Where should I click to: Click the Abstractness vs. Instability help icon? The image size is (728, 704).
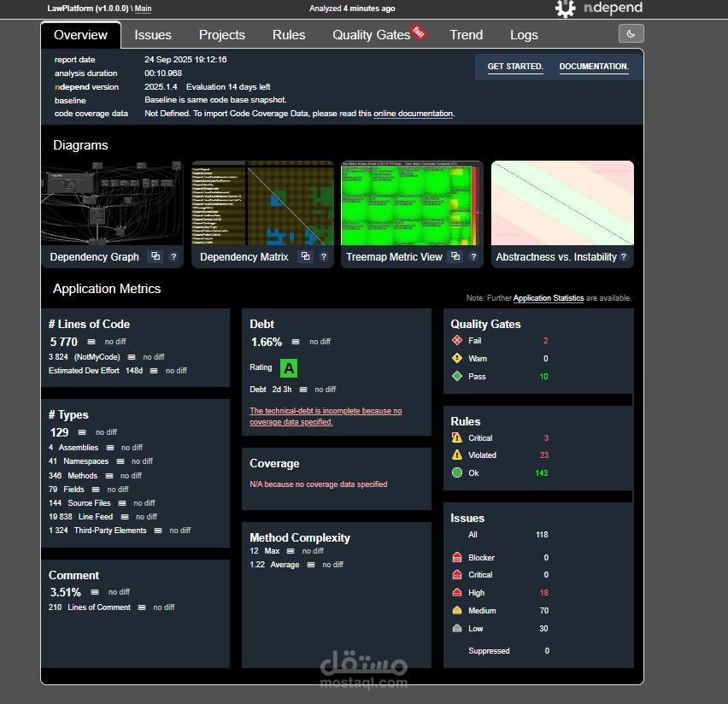pos(624,256)
